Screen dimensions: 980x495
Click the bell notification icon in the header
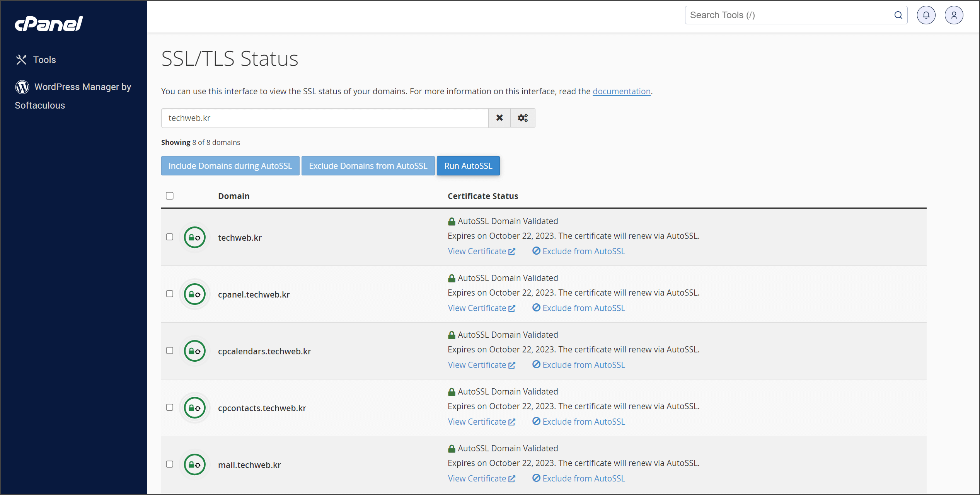coord(926,15)
